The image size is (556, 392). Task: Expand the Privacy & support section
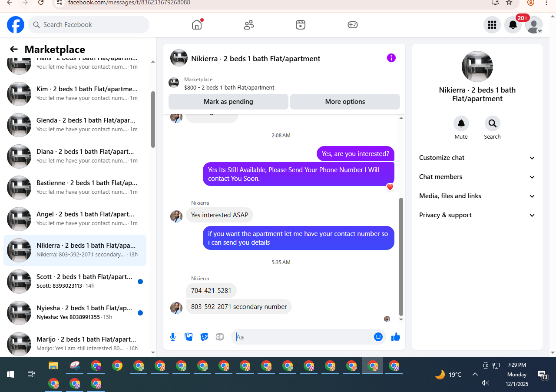[x=477, y=215]
